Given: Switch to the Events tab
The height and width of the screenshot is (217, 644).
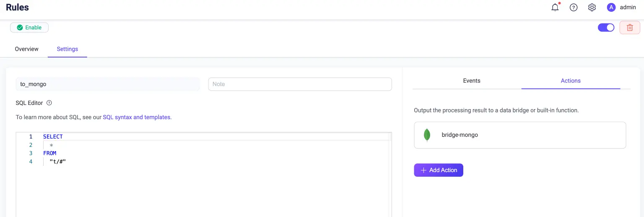Looking at the screenshot, I should pos(472,81).
